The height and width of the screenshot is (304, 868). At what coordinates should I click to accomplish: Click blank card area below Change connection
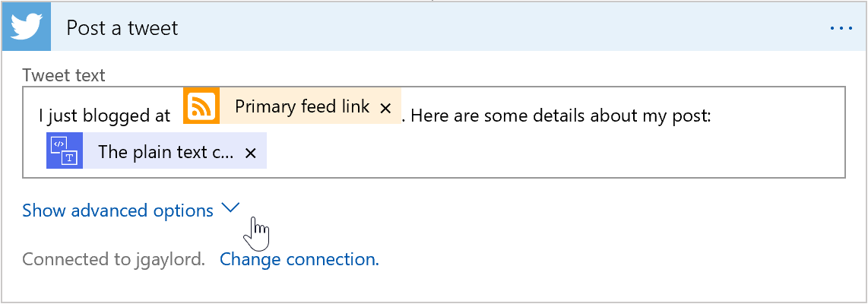click(434, 287)
